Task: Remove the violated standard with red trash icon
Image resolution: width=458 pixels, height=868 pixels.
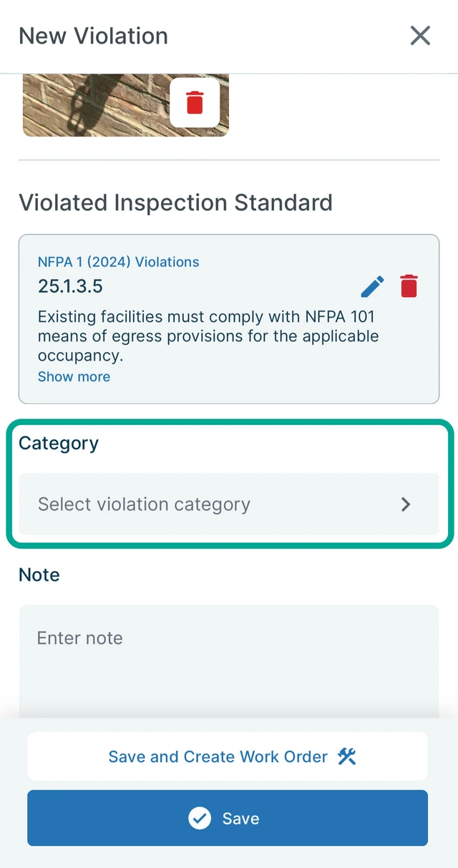Action: click(x=409, y=286)
